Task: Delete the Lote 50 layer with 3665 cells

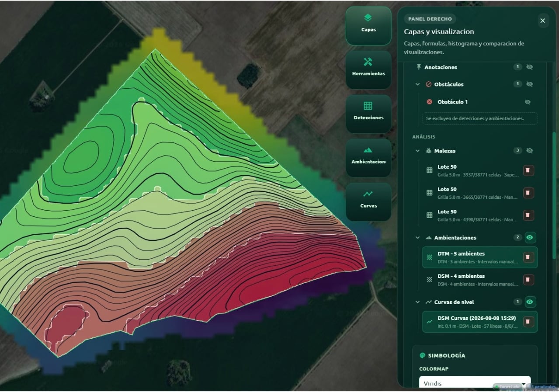Action: (528, 193)
